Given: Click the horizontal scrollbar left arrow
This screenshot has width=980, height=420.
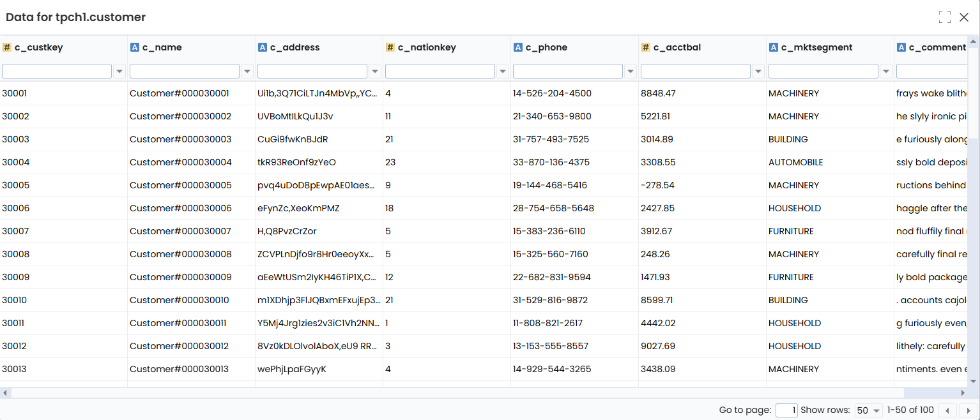Looking at the screenshot, I should 5,393.
